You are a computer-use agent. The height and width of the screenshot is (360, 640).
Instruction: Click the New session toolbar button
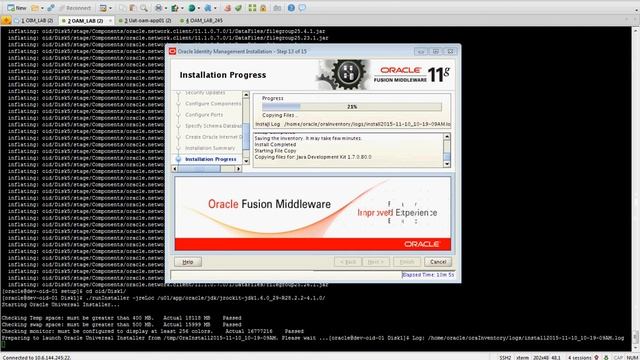[17, 8]
